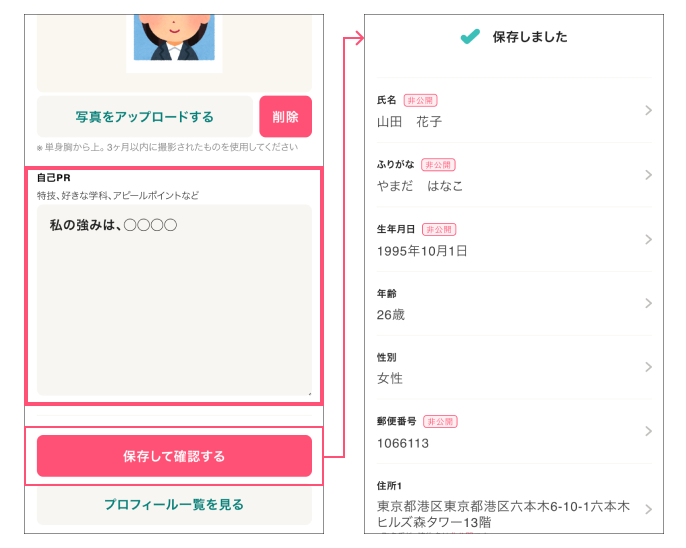Click the 非公開 badge beside 郵便番号

pos(440,421)
